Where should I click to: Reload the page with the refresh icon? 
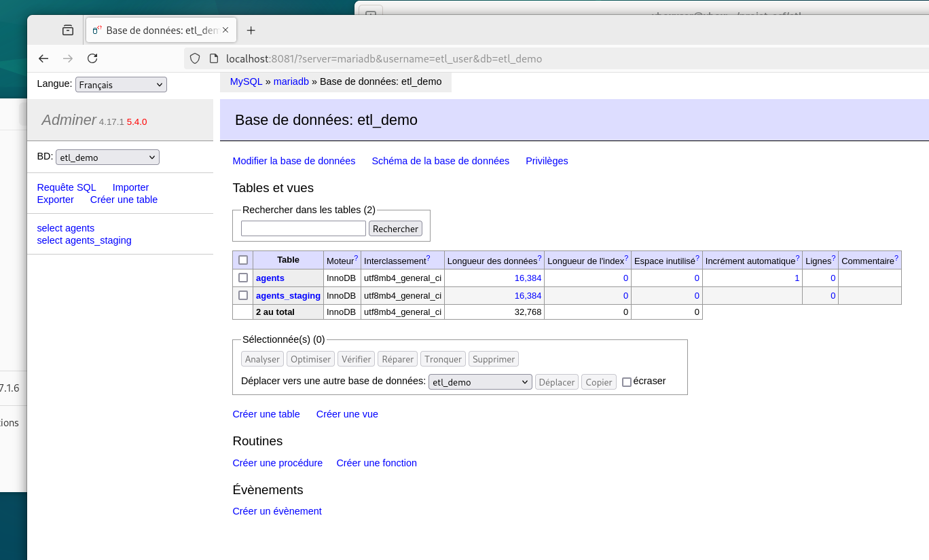[92, 58]
